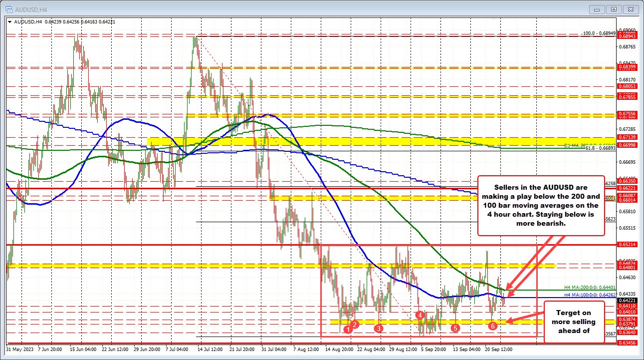The height and width of the screenshot is (360, 644).
Task: Select the circled marker 1 near the August lows
Action: pos(348,330)
